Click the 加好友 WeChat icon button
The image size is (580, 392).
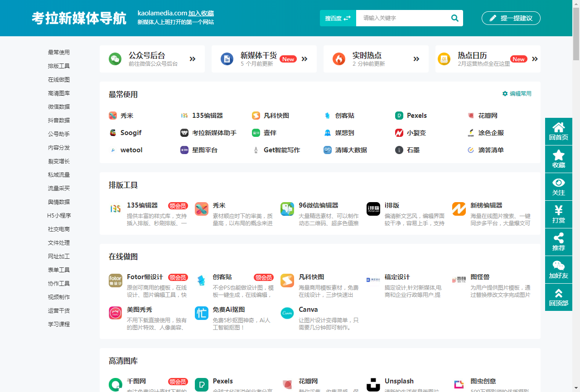click(x=559, y=270)
